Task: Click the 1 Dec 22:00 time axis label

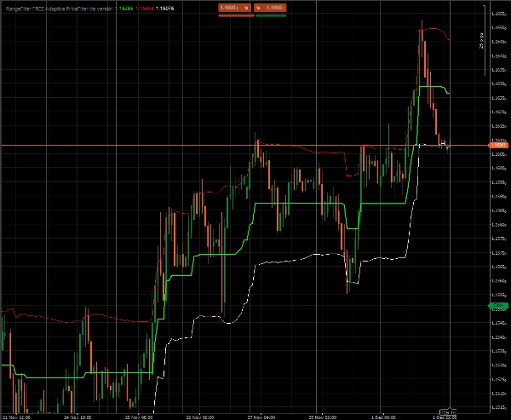Action: (445, 417)
